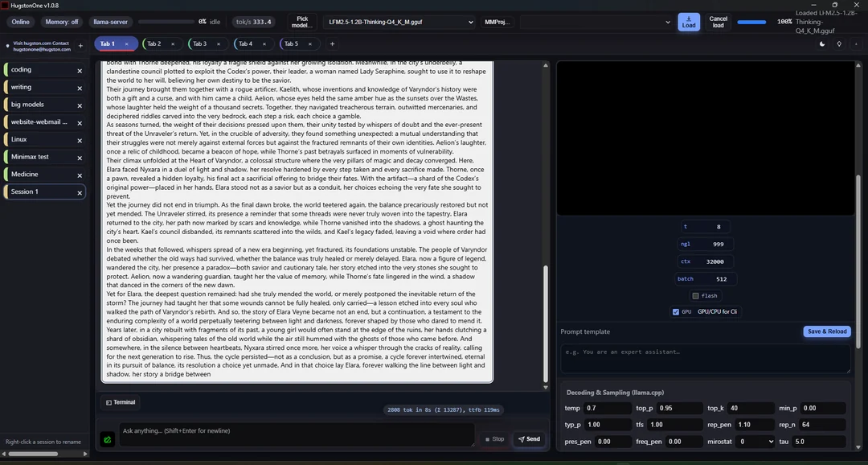Delete the writing session
Image resolution: width=868 pixels, height=465 pixels.
click(80, 88)
